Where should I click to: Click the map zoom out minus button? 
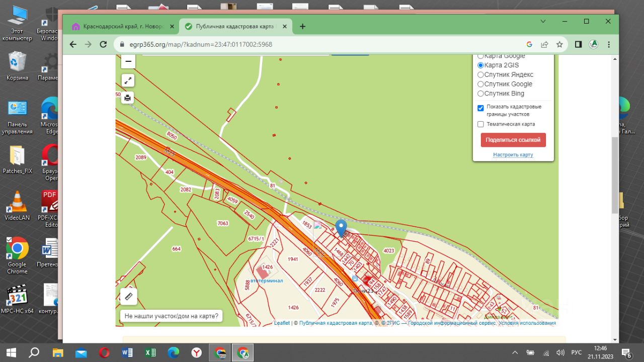point(128,61)
